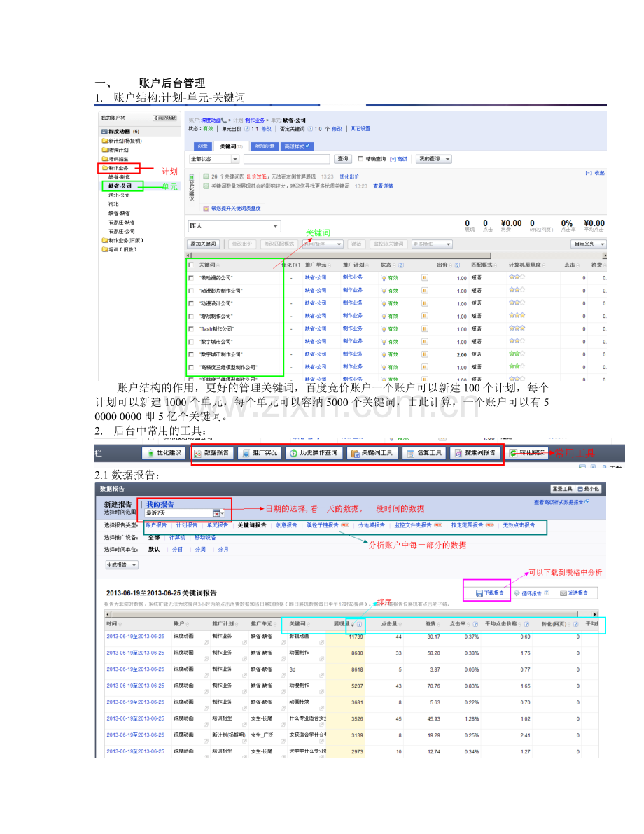This screenshot has width=644, height=834.
Task: Click the keyword search input field
Action: 287,159
